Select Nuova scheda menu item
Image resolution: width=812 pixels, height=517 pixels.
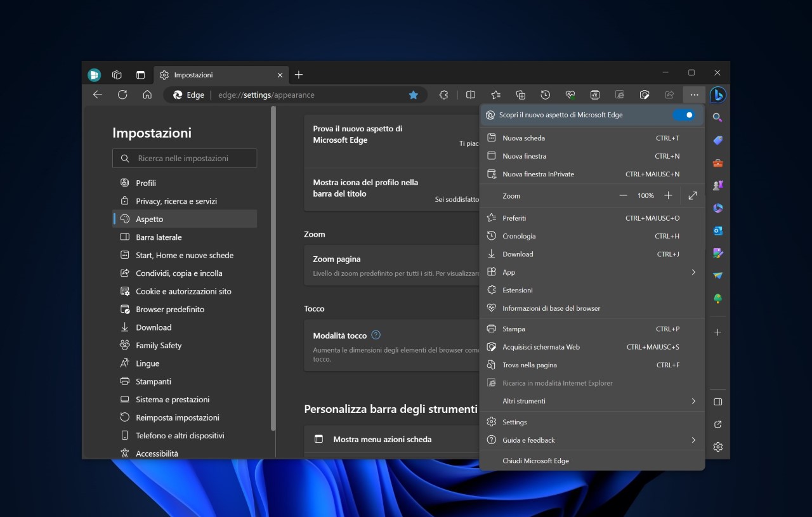pos(592,138)
